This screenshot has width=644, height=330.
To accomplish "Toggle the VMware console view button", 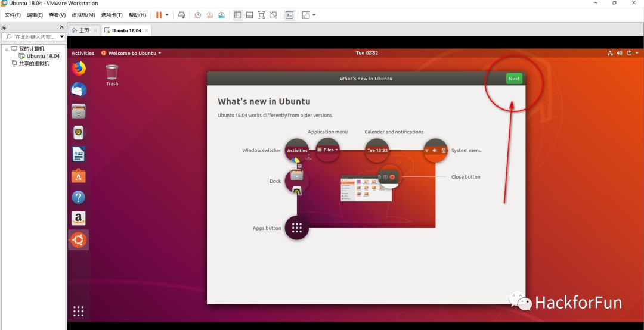I will click(x=289, y=15).
